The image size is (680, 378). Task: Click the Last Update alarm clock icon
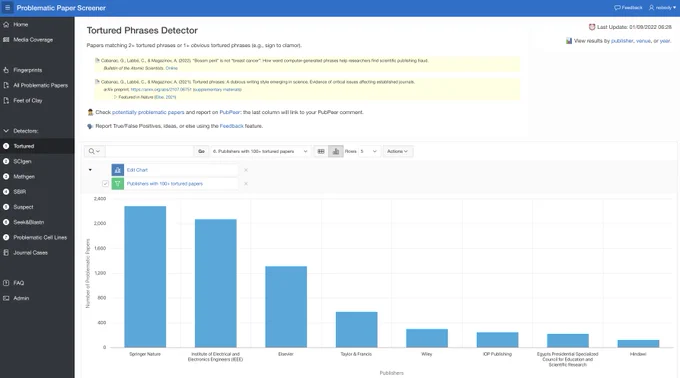pyautogui.click(x=592, y=27)
